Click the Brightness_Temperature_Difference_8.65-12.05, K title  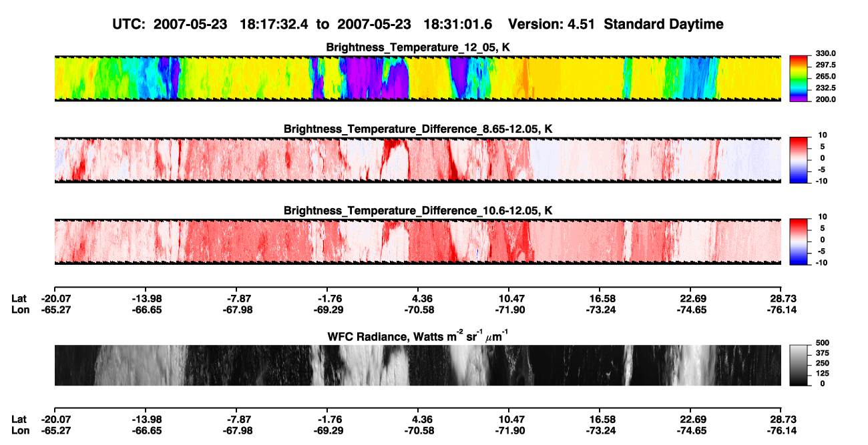418,129
